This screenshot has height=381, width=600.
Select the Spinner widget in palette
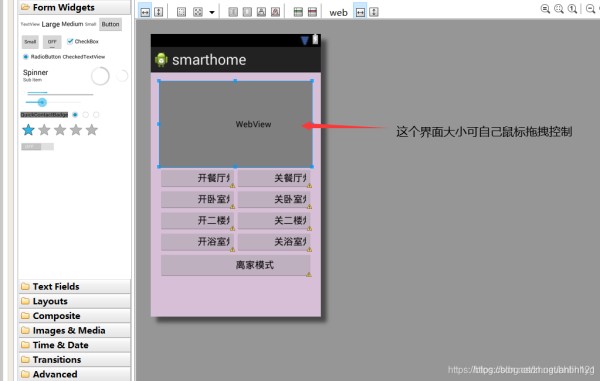click(x=36, y=75)
